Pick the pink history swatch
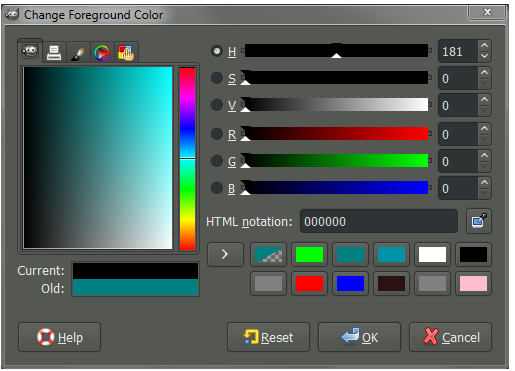Screen dimensions: 515x371 pyautogui.click(x=473, y=283)
